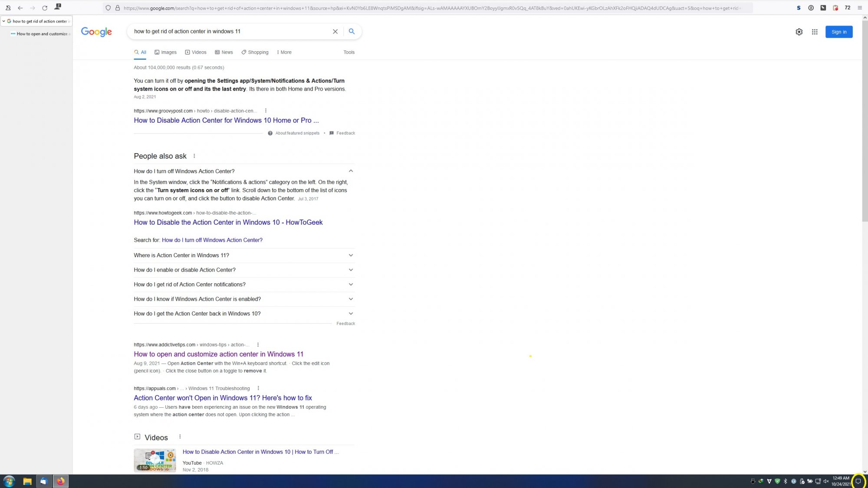
Task: Go back with browser back arrow
Action: click(20, 8)
